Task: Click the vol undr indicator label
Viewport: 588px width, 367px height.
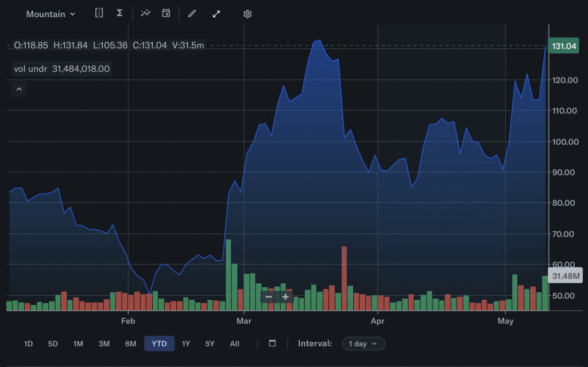Action: click(x=30, y=69)
